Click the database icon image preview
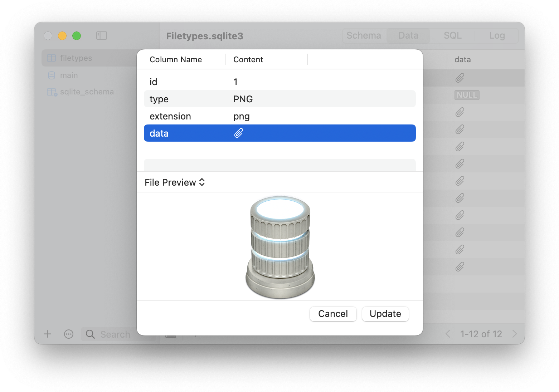The width and height of the screenshot is (559, 392). tap(280, 247)
